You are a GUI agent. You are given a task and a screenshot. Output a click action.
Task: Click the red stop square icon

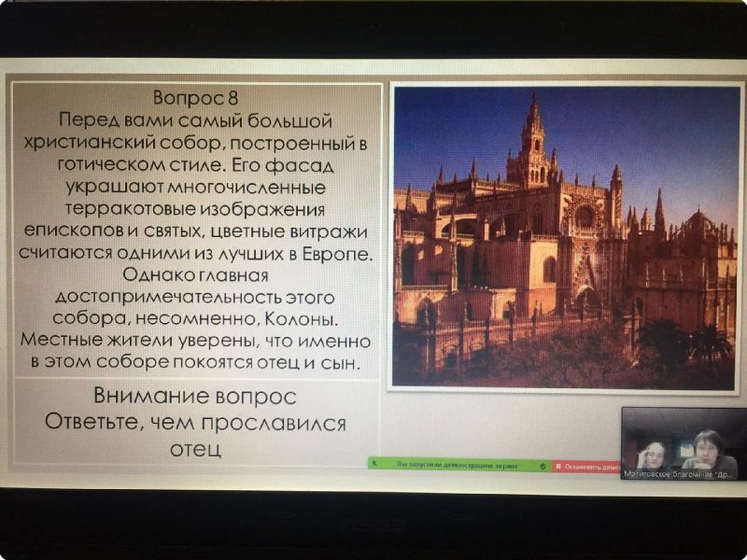[558, 464]
